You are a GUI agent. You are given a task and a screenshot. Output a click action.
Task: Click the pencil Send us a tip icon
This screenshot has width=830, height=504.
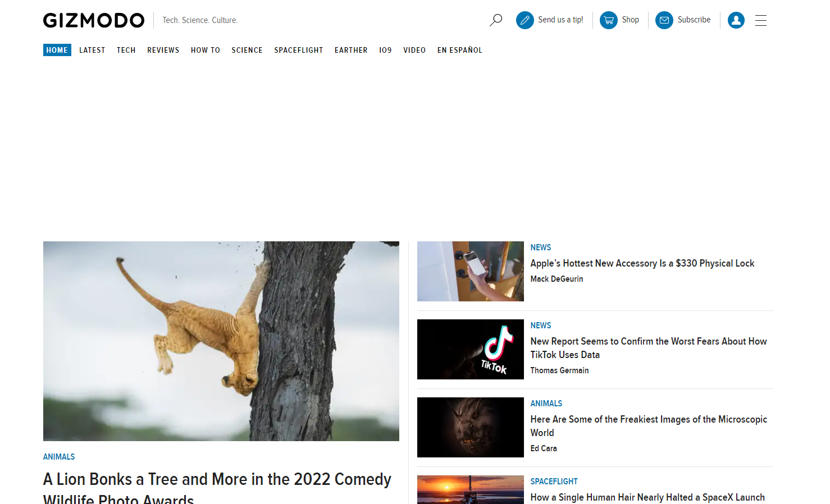(x=525, y=20)
